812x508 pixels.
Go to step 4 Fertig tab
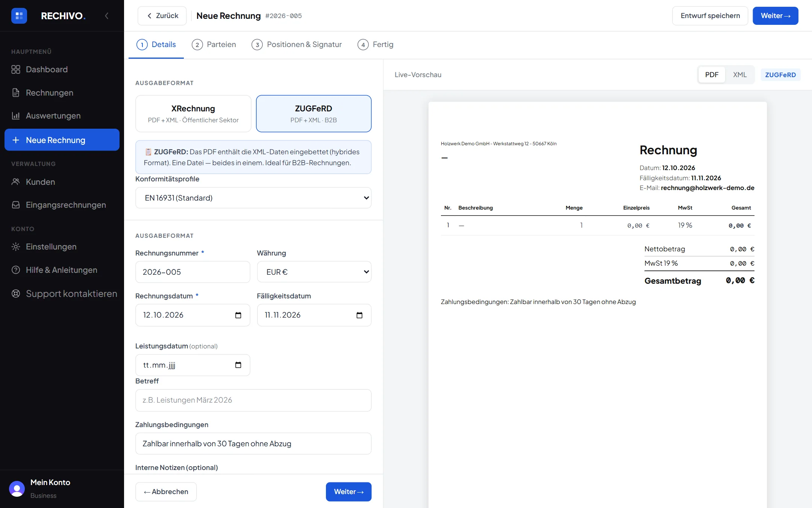click(x=375, y=44)
